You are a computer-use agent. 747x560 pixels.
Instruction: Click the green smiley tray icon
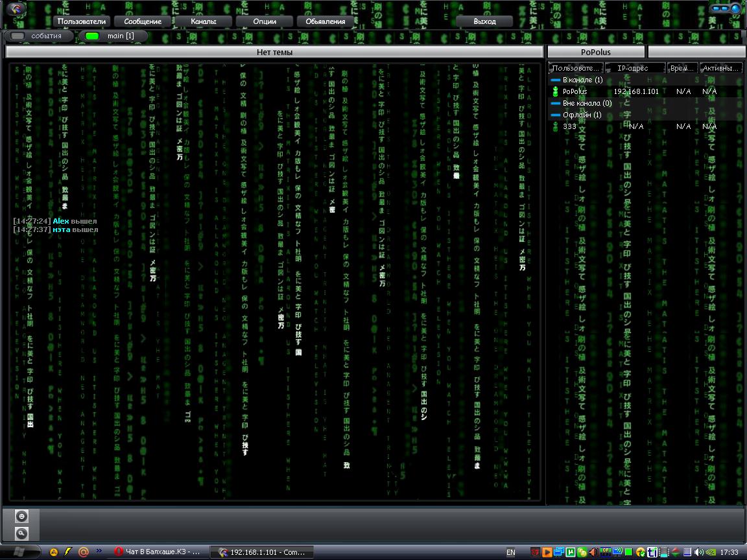point(582,552)
